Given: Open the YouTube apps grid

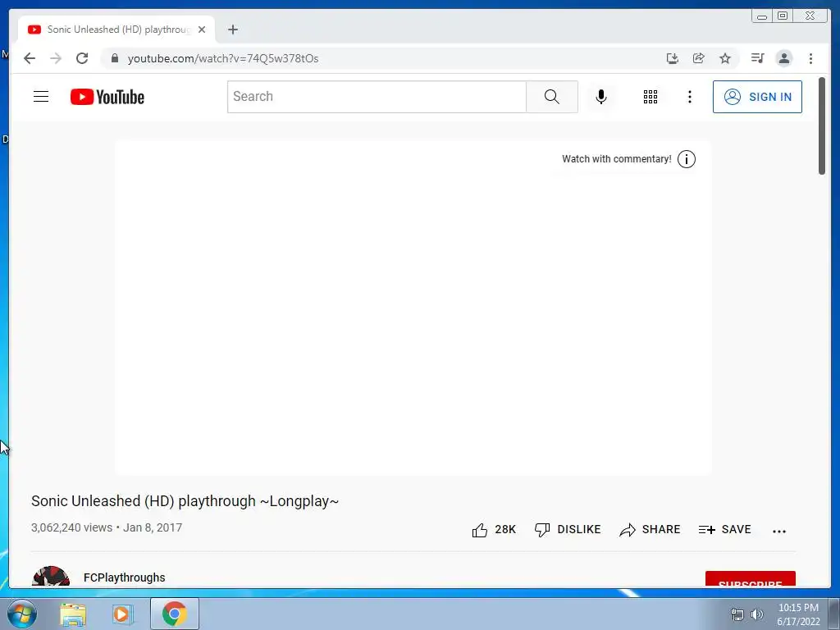Looking at the screenshot, I should click(x=651, y=97).
